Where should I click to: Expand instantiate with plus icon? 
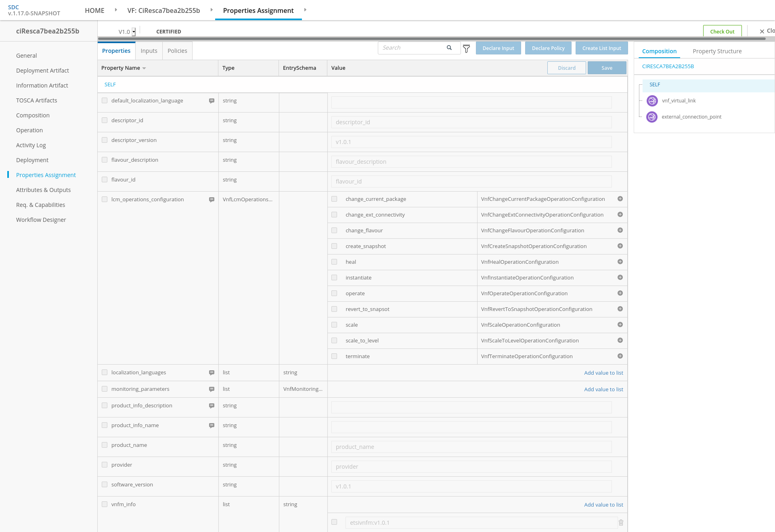click(620, 277)
